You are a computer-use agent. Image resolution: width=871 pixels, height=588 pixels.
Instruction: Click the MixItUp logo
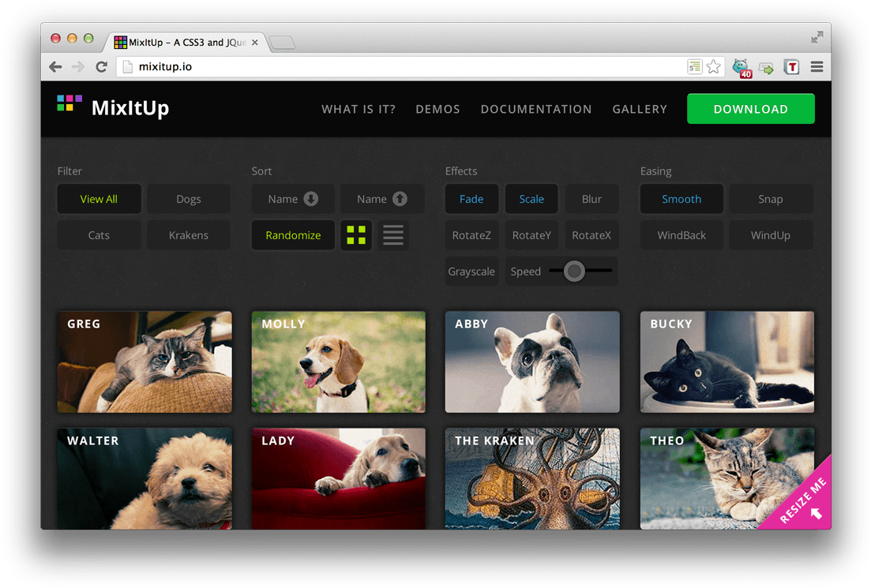(114, 107)
